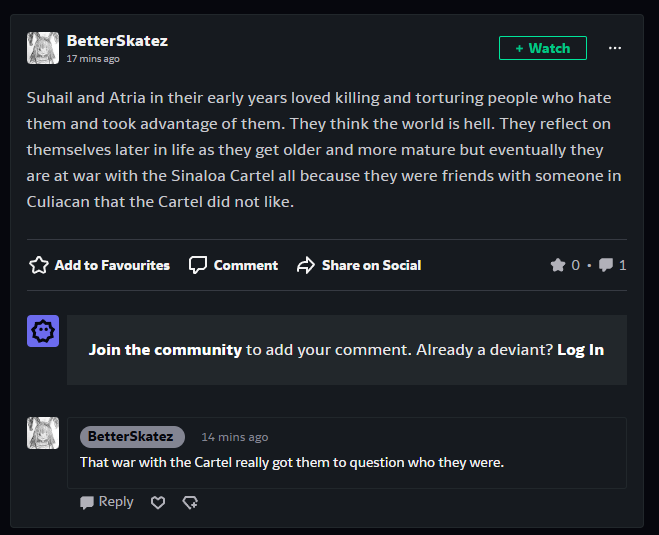659x535 pixels.
Task: Click the favourites count star icon
Action: pos(558,265)
